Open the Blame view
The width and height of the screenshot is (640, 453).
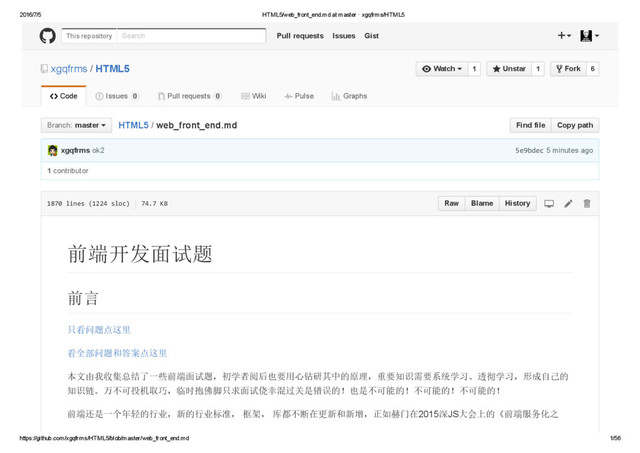point(482,203)
